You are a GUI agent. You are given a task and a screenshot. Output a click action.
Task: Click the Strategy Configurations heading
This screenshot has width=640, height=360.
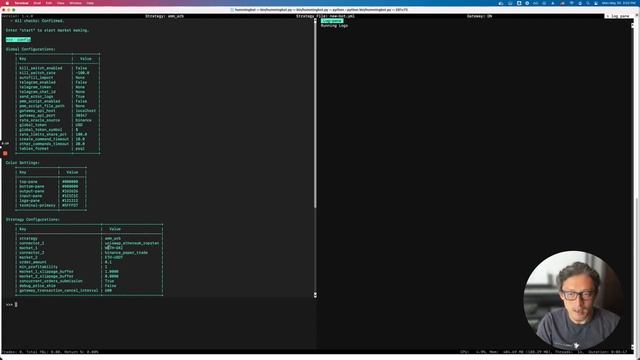[x=33, y=220]
